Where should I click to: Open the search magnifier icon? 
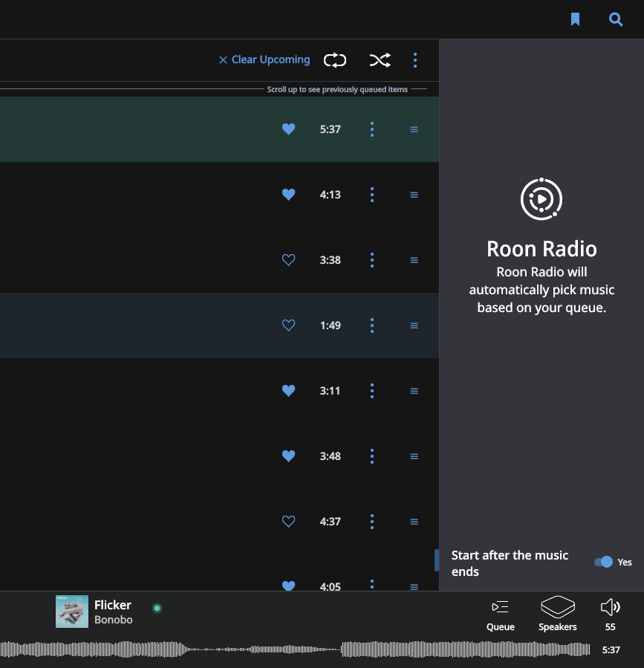pyautogui.click(x=616, y=19)
